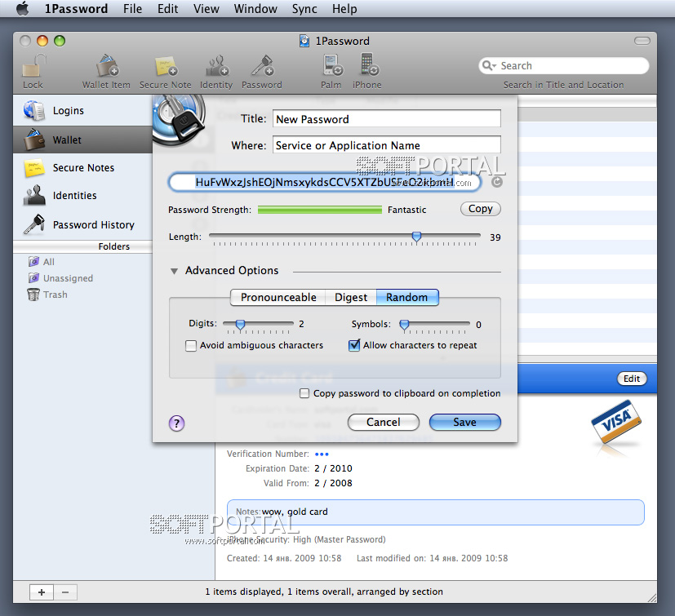Click the green Password Strength bar
675x616 pixels.
pyautogui.click(x=319, y=210)
